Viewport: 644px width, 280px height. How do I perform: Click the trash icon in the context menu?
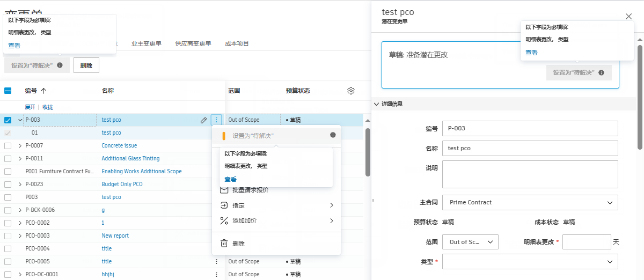tap(224, 244)
